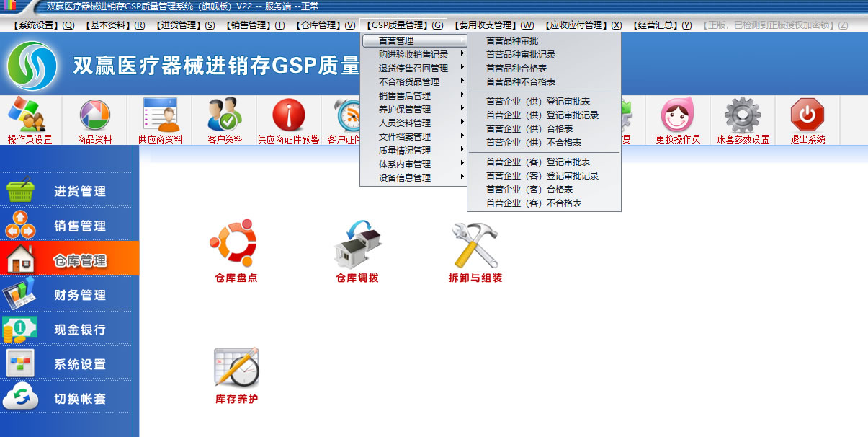Select 首营品种审批 in the submenu
Viewport: 868px width, 437px height.
click(x=512, y=41)
